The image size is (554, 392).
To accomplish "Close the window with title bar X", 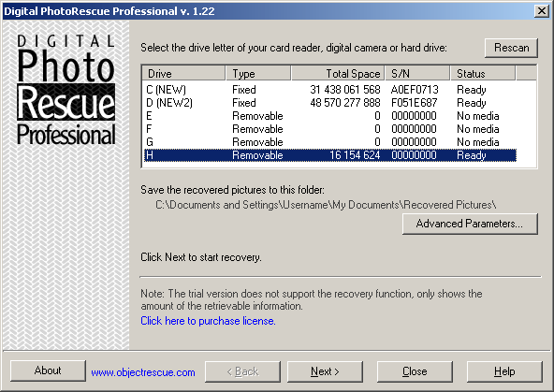I will [541, 11].
